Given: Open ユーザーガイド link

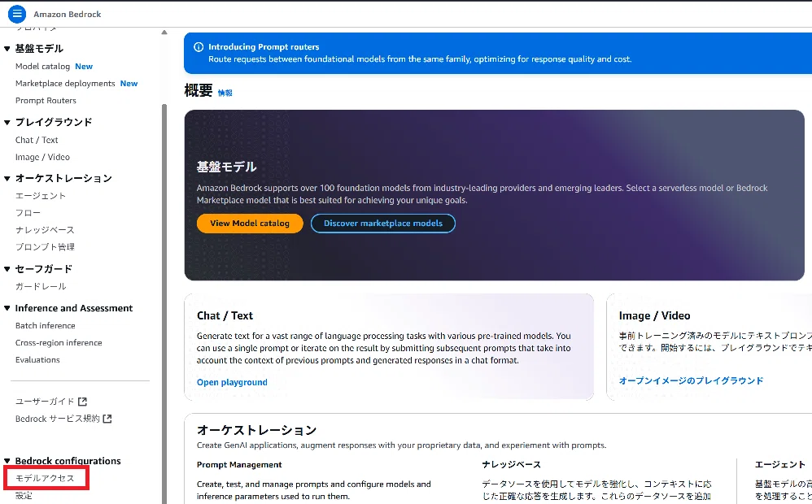Looking at the screenshot, I should [45, 402].
